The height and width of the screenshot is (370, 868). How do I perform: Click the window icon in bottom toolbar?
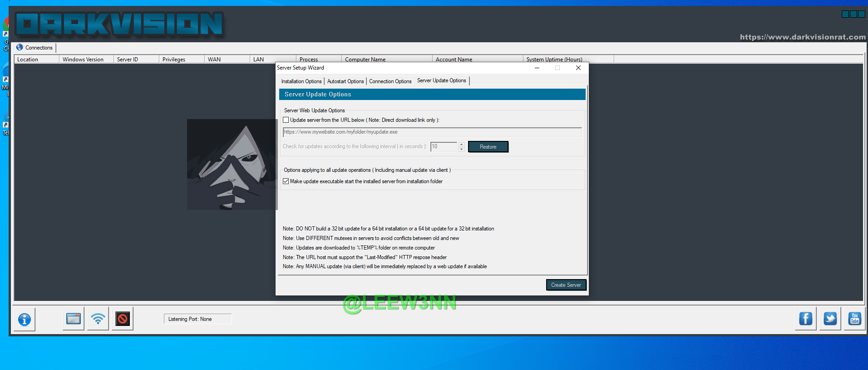[x=74, y=319]
